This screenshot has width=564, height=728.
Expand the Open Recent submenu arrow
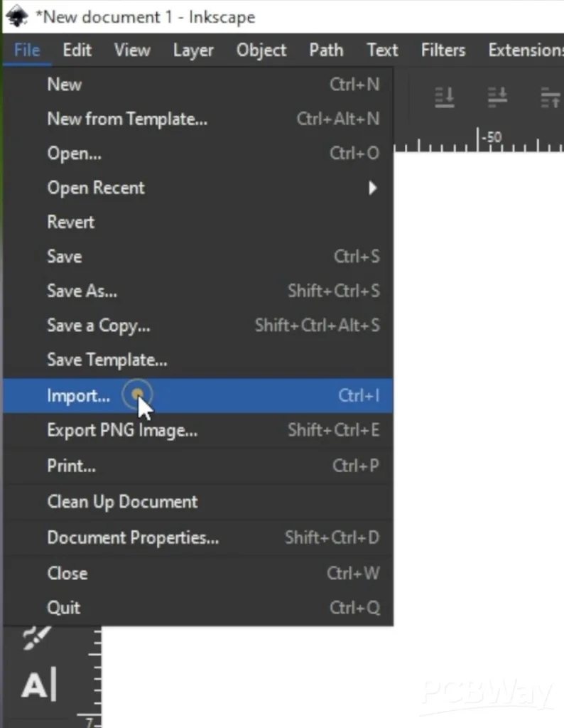(372, 188)
